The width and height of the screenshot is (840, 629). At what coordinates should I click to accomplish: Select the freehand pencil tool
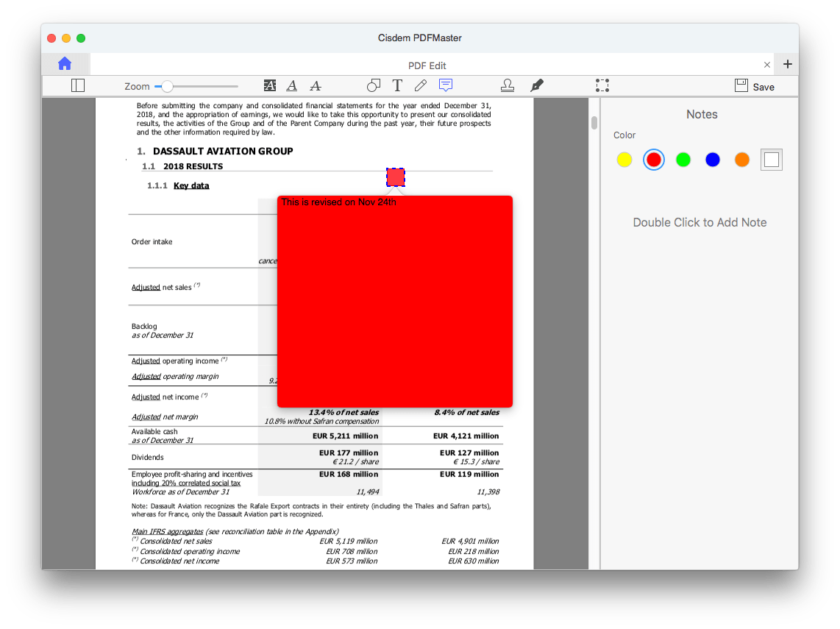[421, 86]
